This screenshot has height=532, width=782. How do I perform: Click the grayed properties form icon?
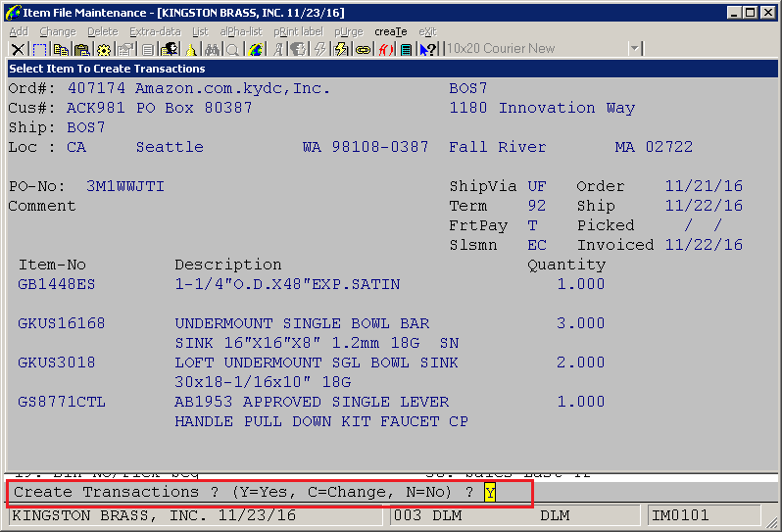coord(126,49)
